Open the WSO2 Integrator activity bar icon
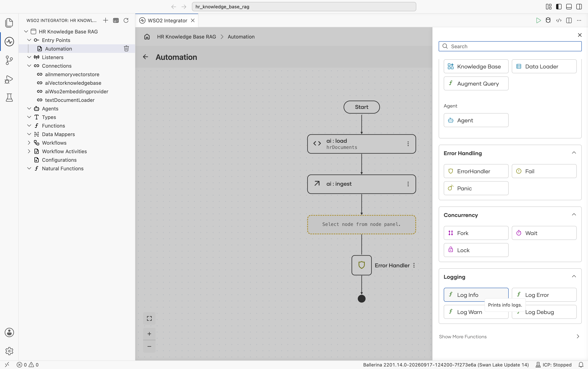This screenshot has height=369, width=588. (9, 41)
